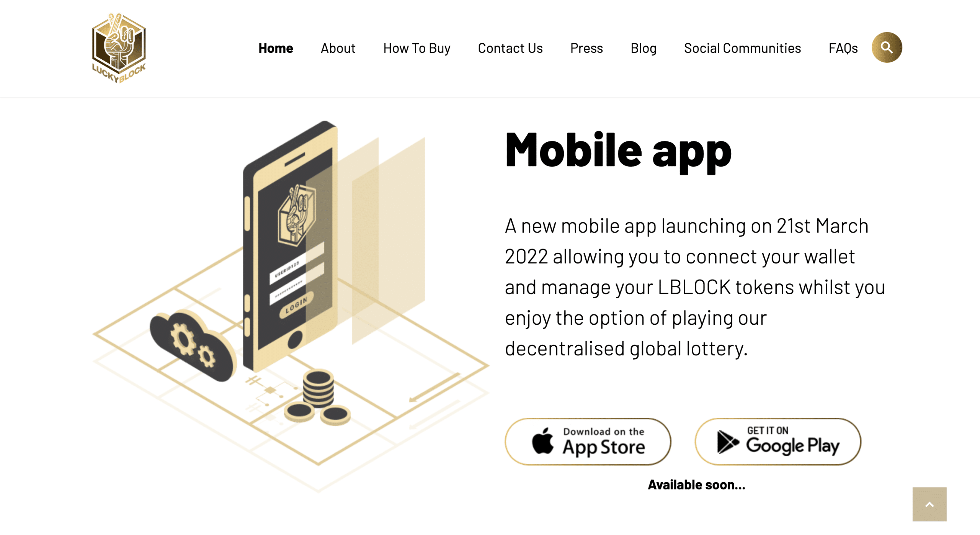Open the About navigation menu item
The height and width of the screenshot is (535, 980).
[x=337, y=47]
